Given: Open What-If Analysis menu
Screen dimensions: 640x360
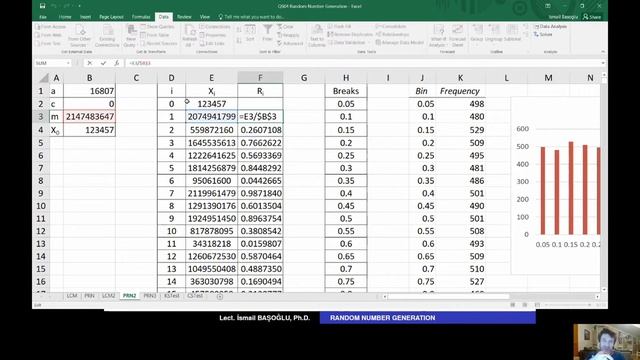Looking at the screenshot, I should (438, 36).
